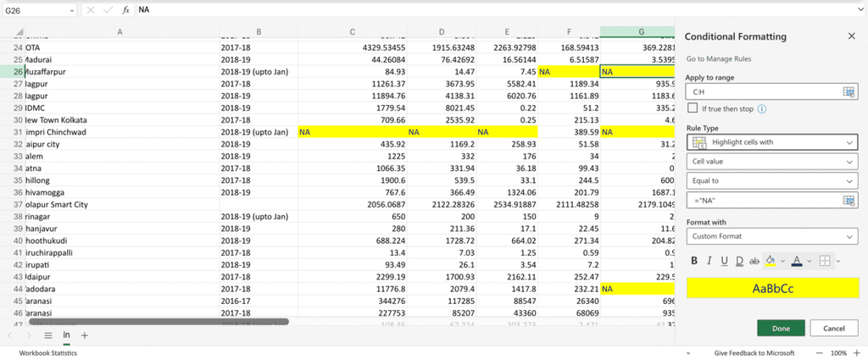Select yellow NA cell in Muzaffarpur column F

point(569,72)
